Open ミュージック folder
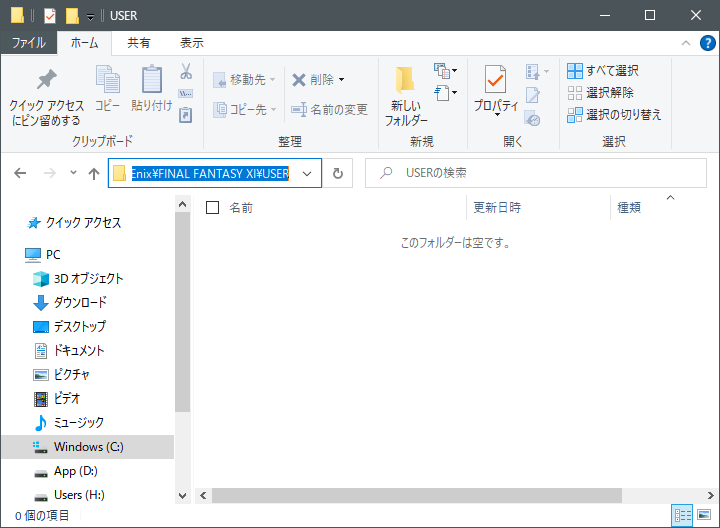 pos(69,422)
